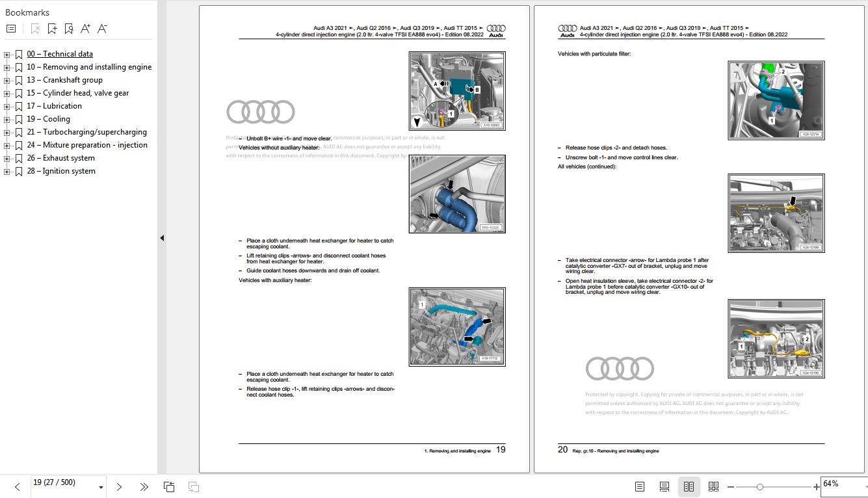This screenshot has width=868, height=498.
Task: Click the add new bookmark icon
Action: tap(52, 29)
